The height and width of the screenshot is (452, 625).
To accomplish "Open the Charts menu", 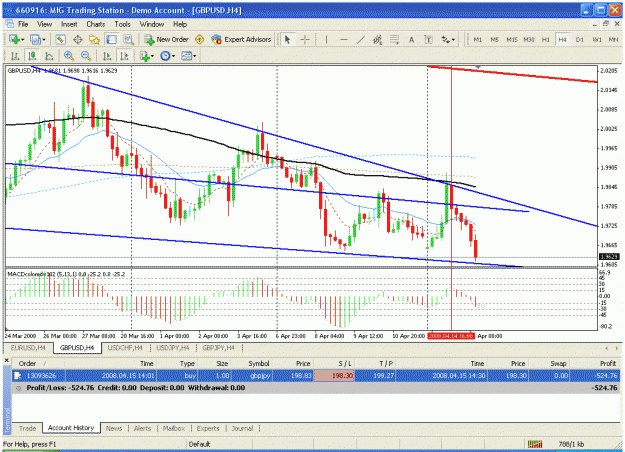I will point(96,24).
